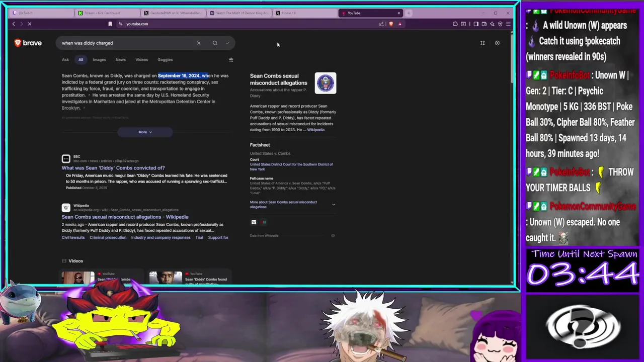Image resolution: width=644 pixels, height=362 pixels.
Task: Open the browser hamburger menu
Action: click(x=508, y=24)
